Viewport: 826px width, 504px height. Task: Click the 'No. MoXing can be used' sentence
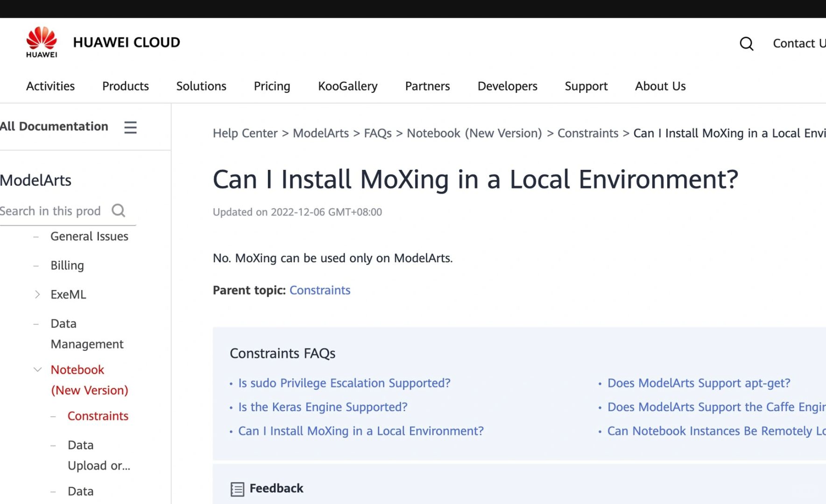coord(333,258)
